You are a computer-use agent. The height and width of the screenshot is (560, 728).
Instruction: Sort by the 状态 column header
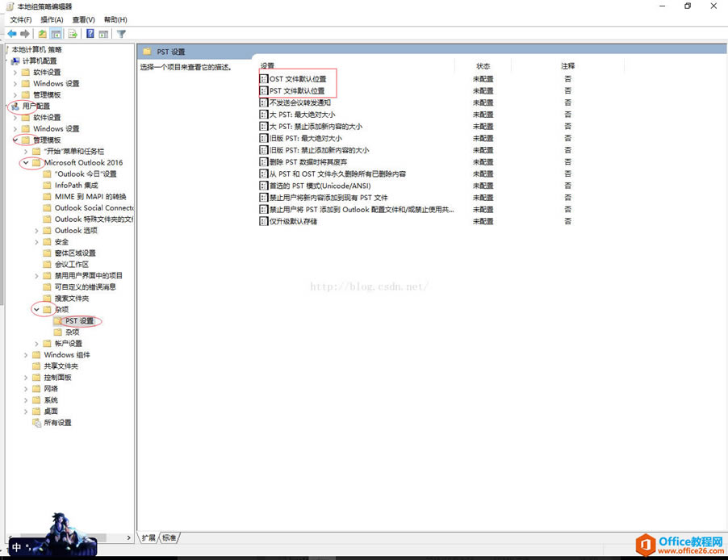tap(483, 66)
